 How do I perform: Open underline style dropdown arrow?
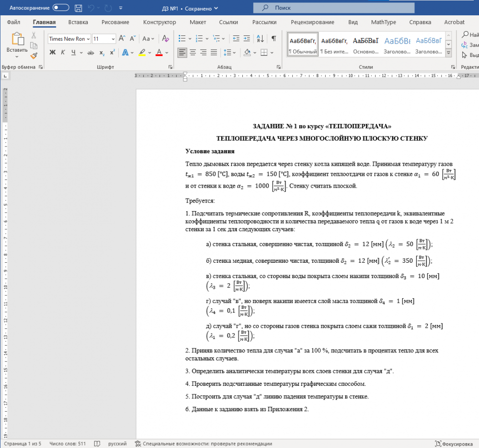coord(81,53)
